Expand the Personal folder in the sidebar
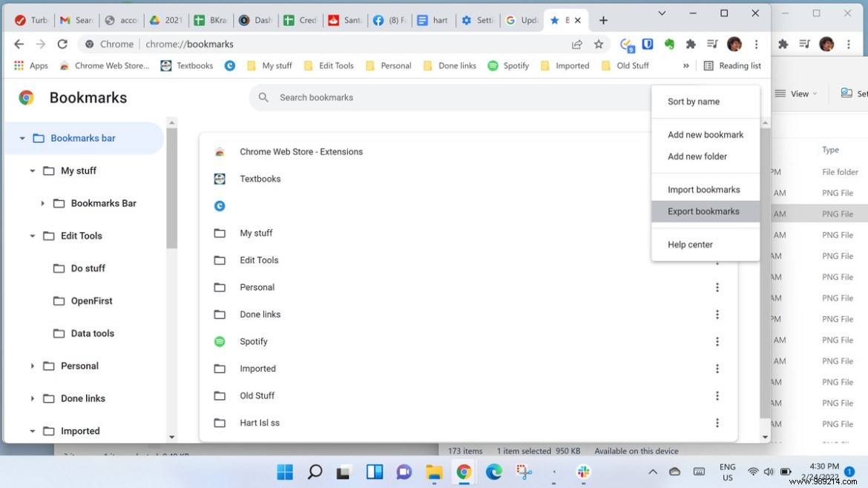868x488 pixels. tap(32, 366)
